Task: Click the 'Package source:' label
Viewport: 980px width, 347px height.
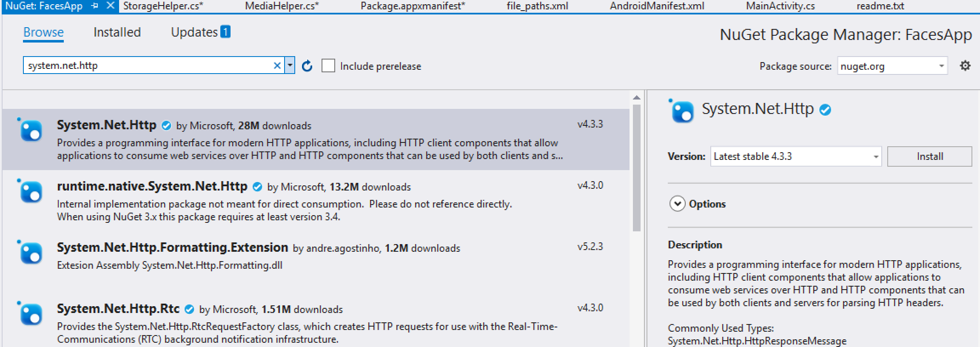Action: click(x=795, y=66)
